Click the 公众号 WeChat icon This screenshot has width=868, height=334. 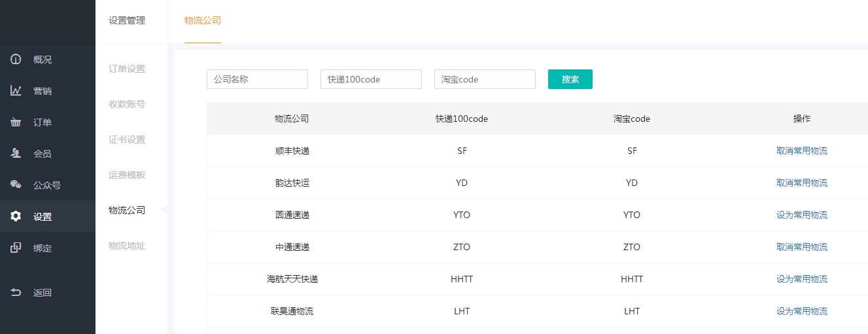pos(16,185)
